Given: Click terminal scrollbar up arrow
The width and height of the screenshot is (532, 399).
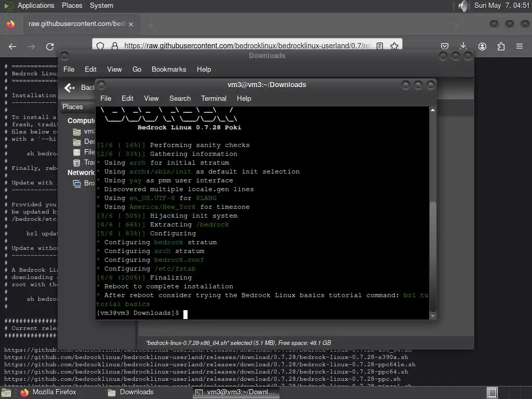Looking at the screenshot, I should pyautogui.click(x=433, y=110).
